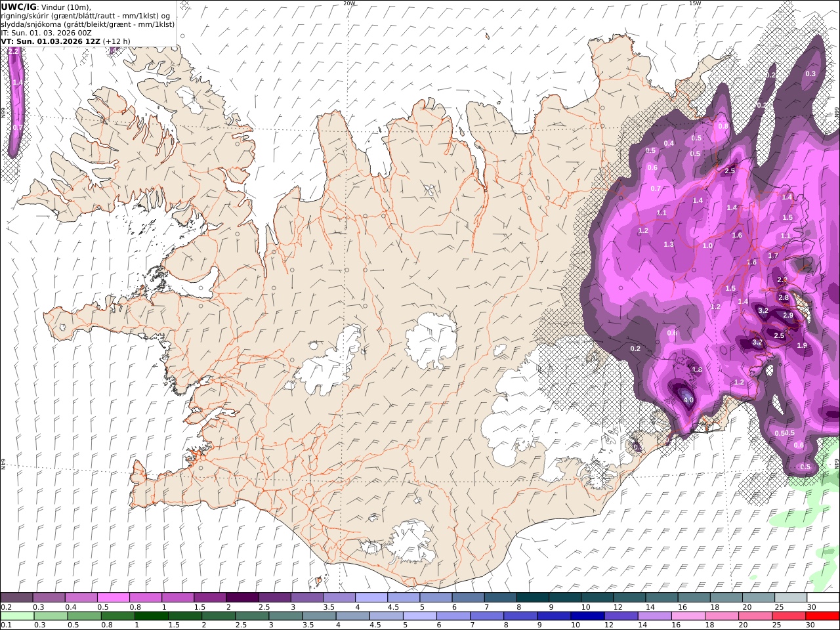
Task: Click the 1.3 precipitation label on map
Action: point(669,245)
